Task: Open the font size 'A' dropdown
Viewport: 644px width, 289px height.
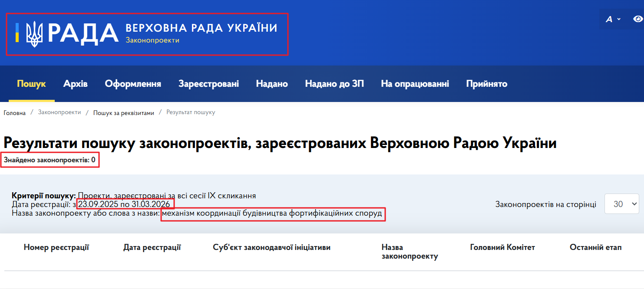Action: click(x=614, y=19)
